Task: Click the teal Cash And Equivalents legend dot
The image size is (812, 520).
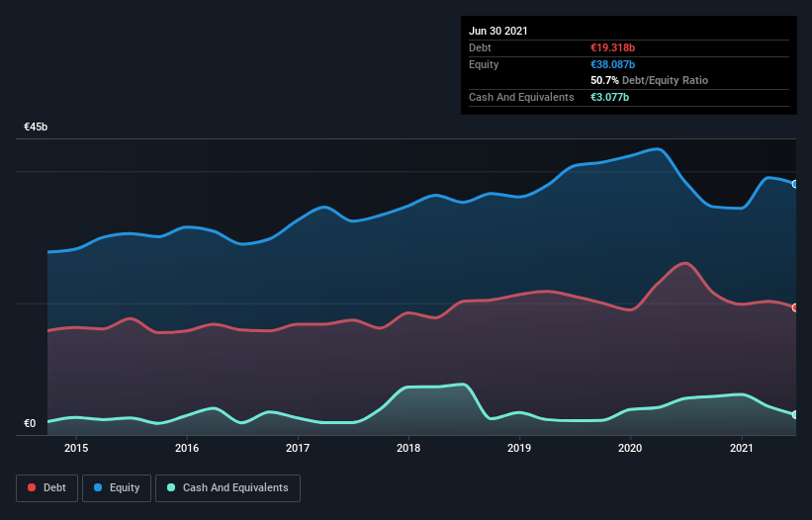Action: coord(171,487)
